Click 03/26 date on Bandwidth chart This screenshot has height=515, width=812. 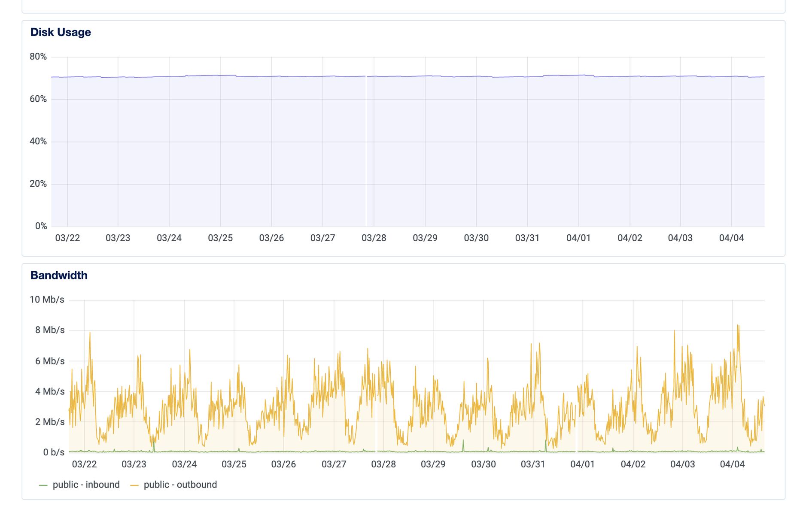click(x=283, y=464)
